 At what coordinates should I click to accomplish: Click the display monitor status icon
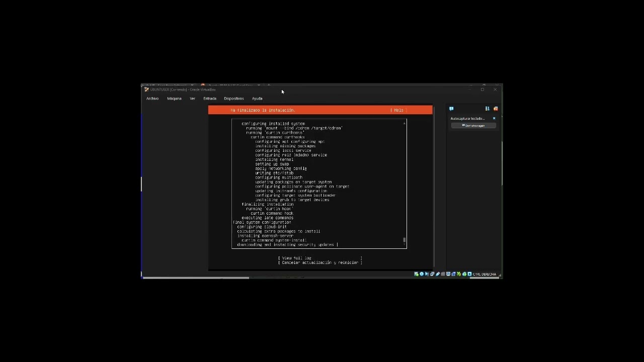tap(448, 274)
